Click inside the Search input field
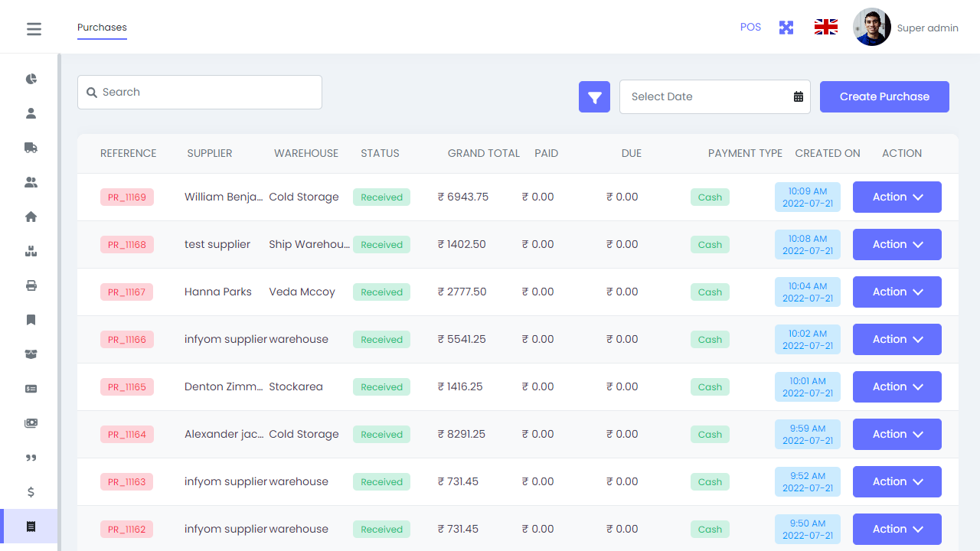The image size is (980, 551). [199, 92]
